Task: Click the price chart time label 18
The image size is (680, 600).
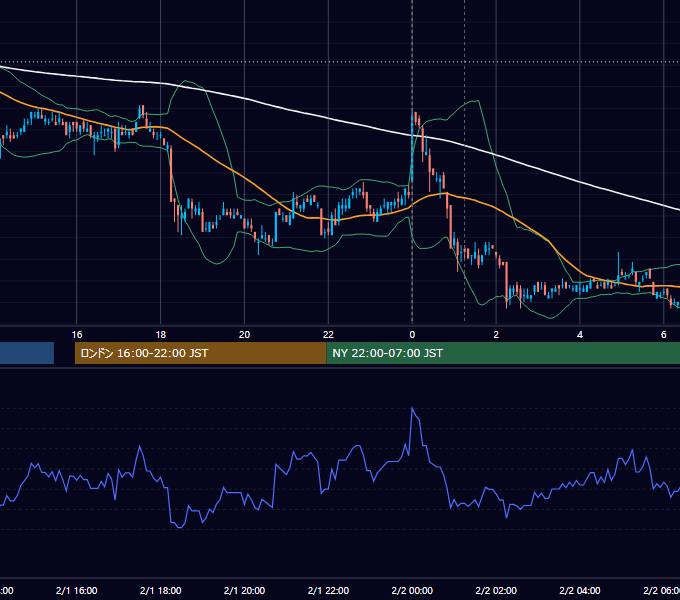Action: coord(160,334)
